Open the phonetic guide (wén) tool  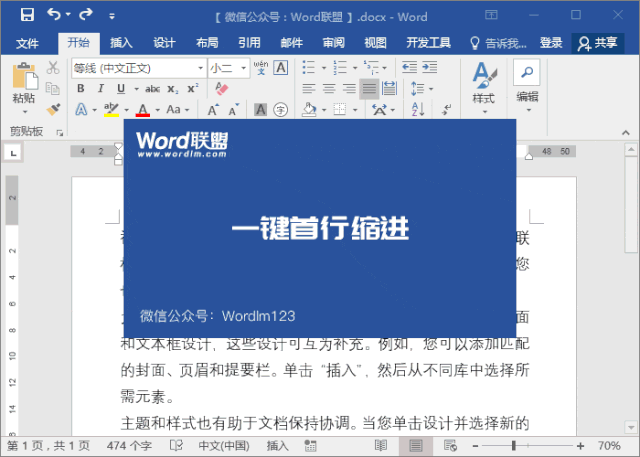[x=261, y=67]
